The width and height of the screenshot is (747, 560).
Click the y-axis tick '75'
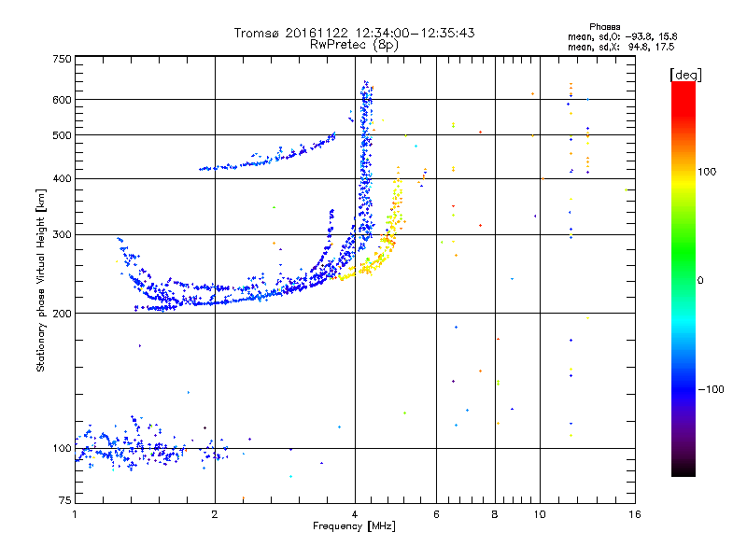tap(65, 500)
